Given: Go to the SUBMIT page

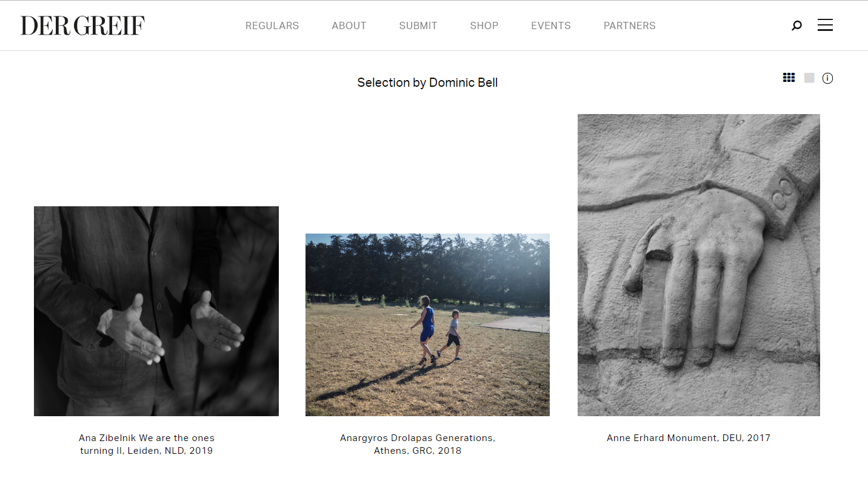Looking at the screenshot, I should pos(418,25).
